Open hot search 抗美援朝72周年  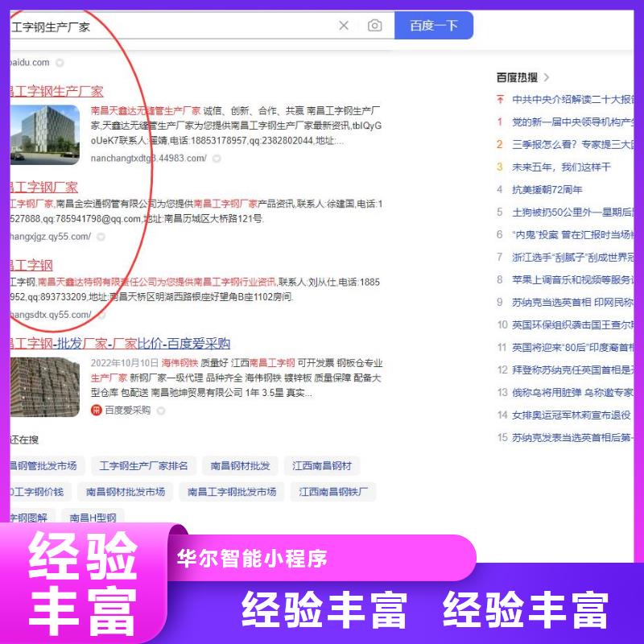coord(547,190)
